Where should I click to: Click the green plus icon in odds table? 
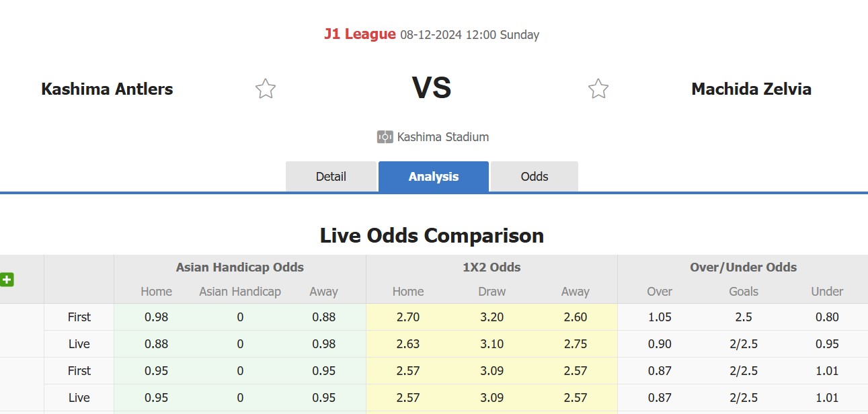coord(7,280)
